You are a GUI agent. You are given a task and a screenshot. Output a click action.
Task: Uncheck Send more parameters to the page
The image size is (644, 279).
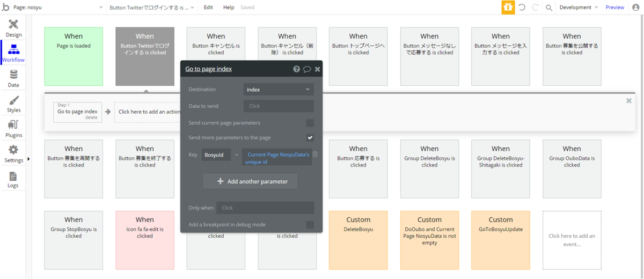click(x=310, y=138)
